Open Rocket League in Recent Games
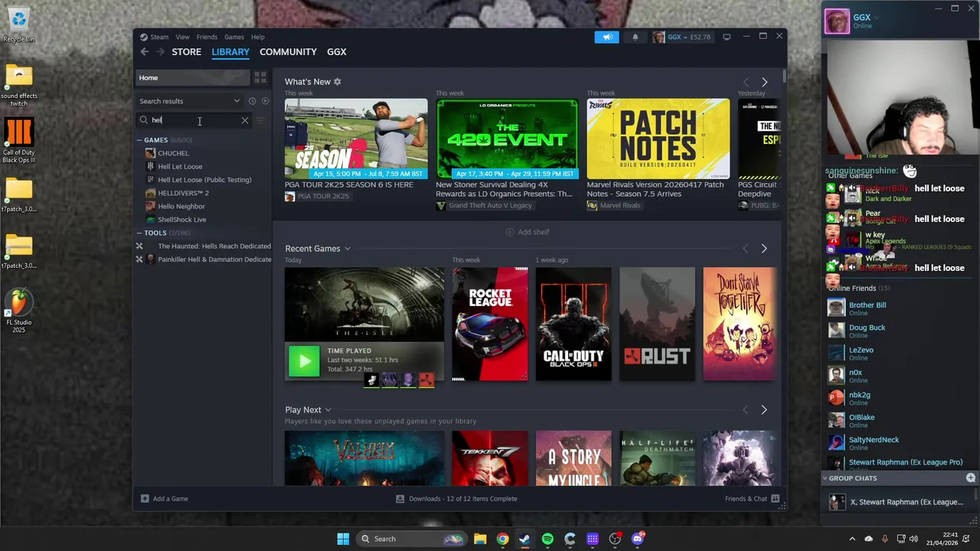980x551 pixels. pyautogui.click(x=490, y=324)
